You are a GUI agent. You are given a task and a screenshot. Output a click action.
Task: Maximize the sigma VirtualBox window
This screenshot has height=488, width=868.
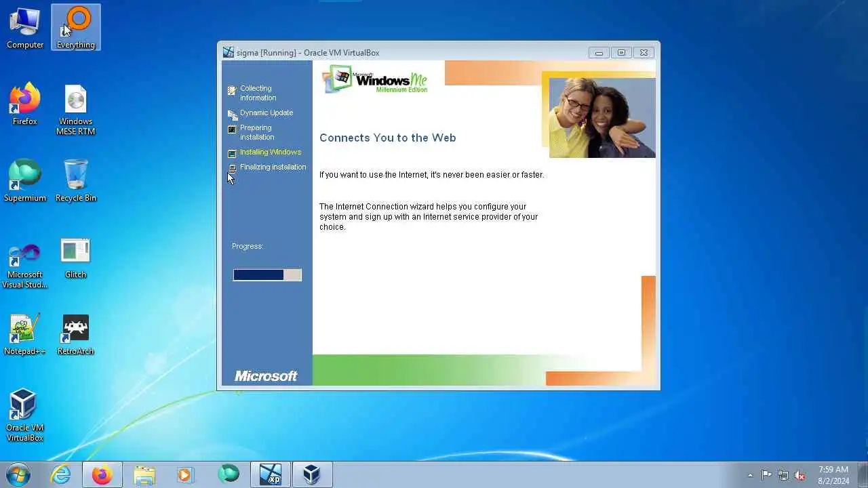[x=621, y=52]
